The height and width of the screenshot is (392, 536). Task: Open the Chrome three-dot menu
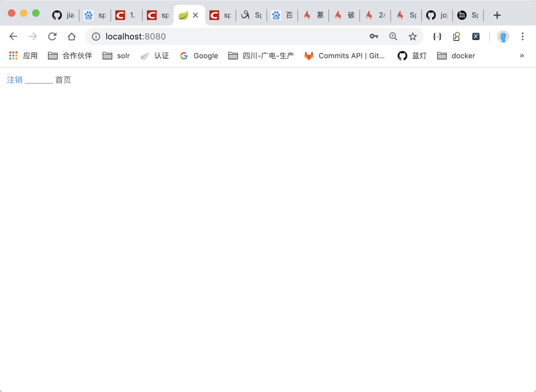522,36
